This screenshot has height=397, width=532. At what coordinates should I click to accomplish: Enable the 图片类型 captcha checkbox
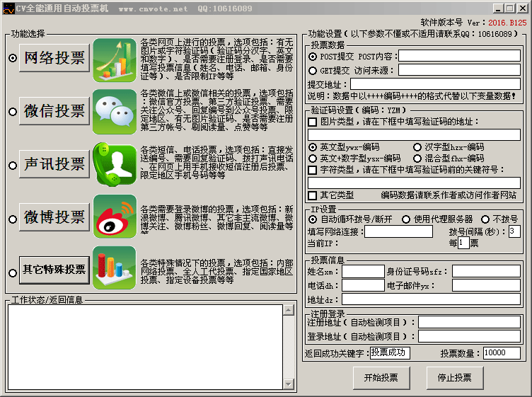pyautogui.click(x=313, y=122)
